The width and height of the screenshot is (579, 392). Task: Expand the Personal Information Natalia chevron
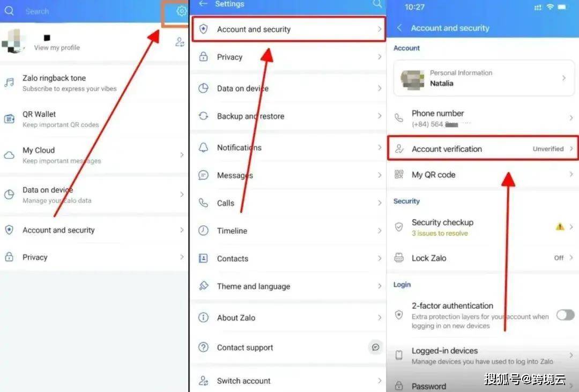coord(564,78)
